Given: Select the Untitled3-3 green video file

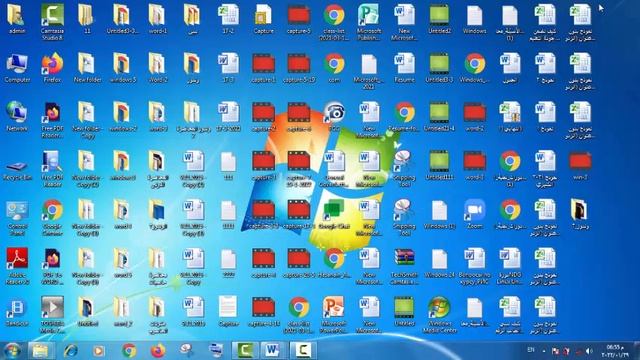Looking at the screenshot, I should (x=440, y=68).
